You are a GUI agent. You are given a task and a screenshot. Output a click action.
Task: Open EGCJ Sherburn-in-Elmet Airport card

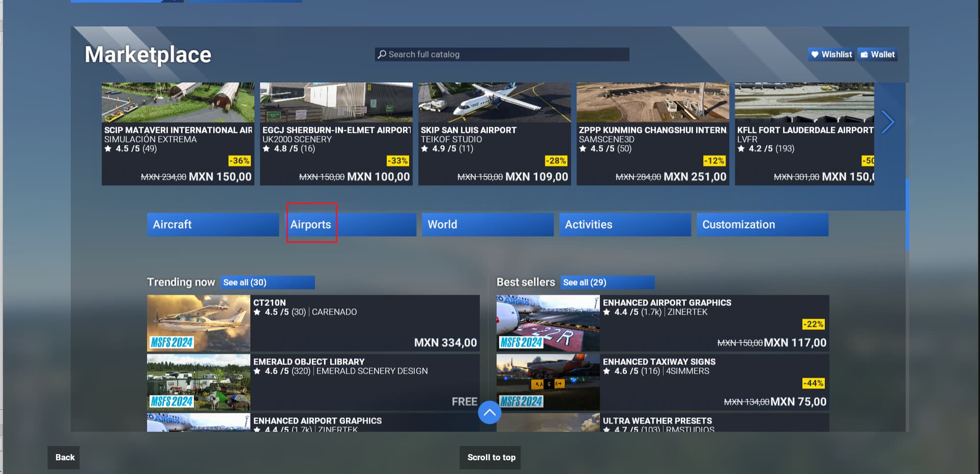[336, 134]
